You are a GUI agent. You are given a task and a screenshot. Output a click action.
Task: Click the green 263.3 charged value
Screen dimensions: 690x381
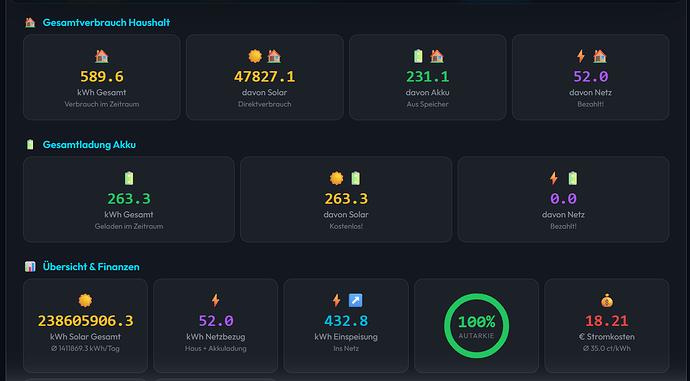pos(129,199)
